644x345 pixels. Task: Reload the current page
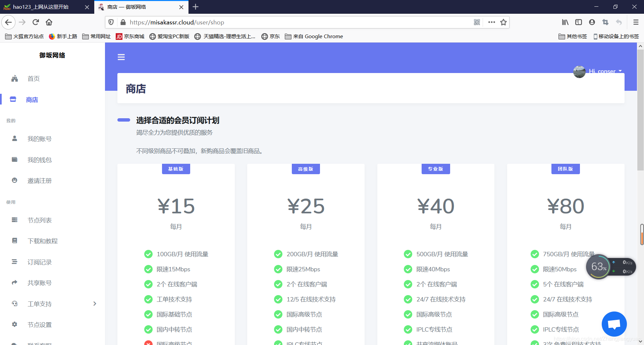(x=36, y=22)
